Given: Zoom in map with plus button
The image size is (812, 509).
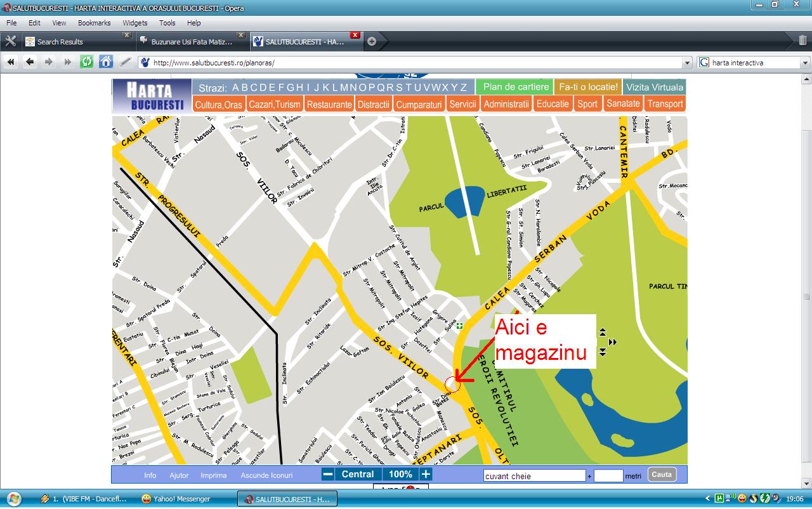Looking at the screenshot, I should point(426,474).
